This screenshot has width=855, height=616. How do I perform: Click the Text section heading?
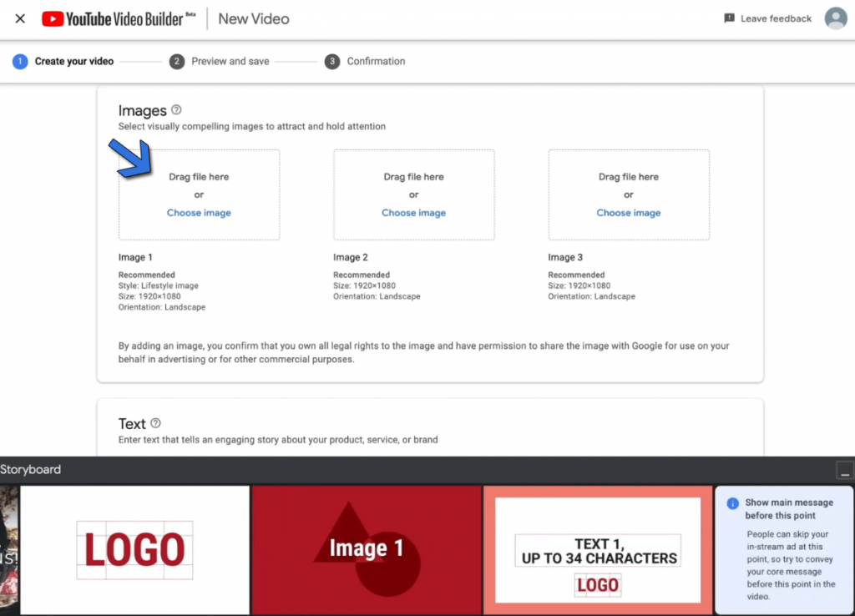click(132, 423)
